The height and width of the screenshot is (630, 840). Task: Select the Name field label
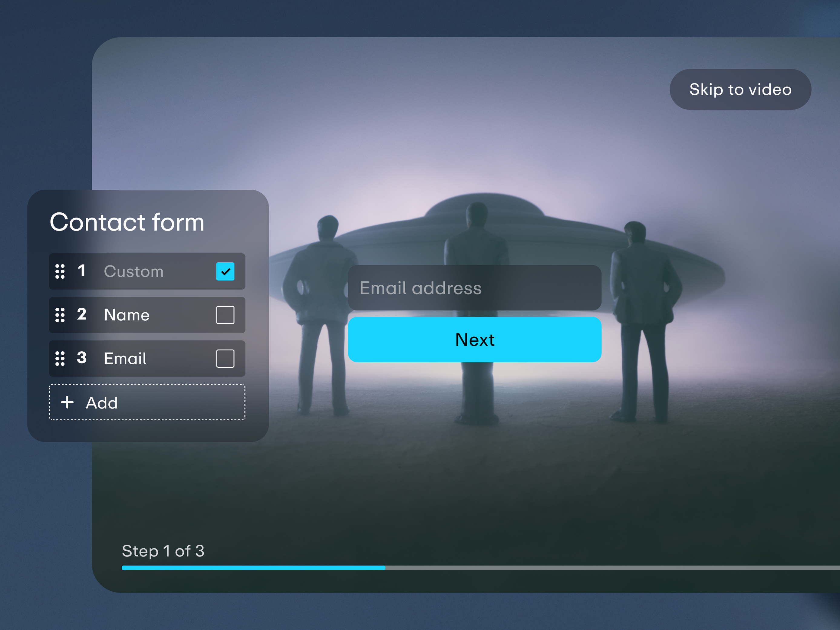(x=127, y=315)
